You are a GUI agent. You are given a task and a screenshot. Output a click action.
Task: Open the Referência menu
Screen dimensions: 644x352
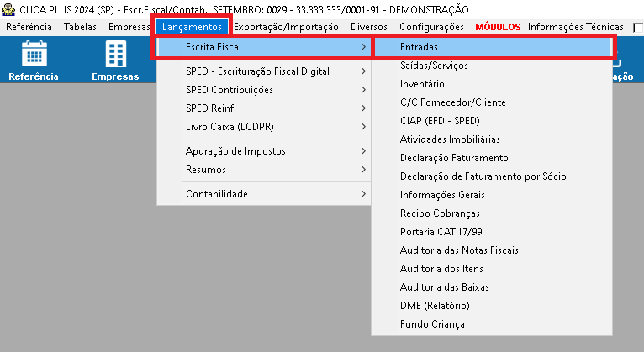point(29,27)
